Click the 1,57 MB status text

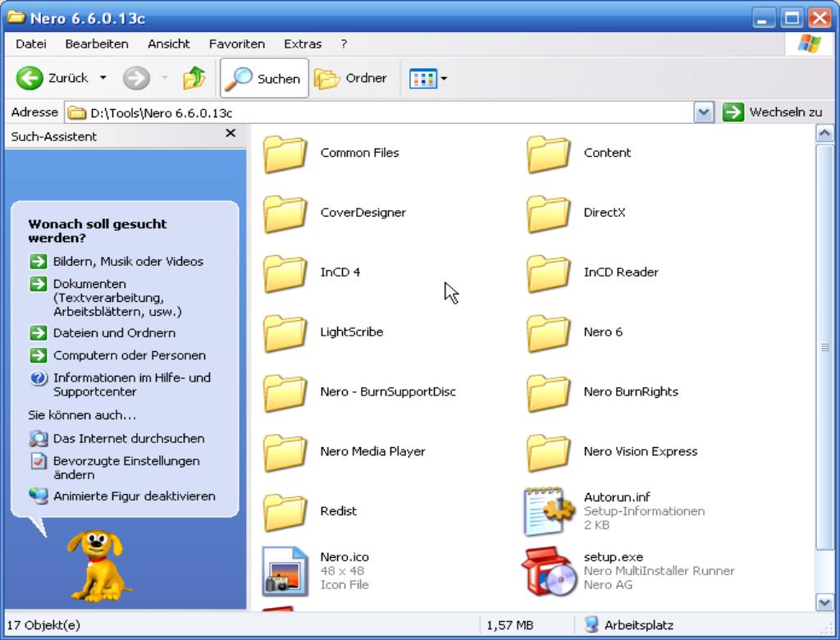tap(509, 625)
